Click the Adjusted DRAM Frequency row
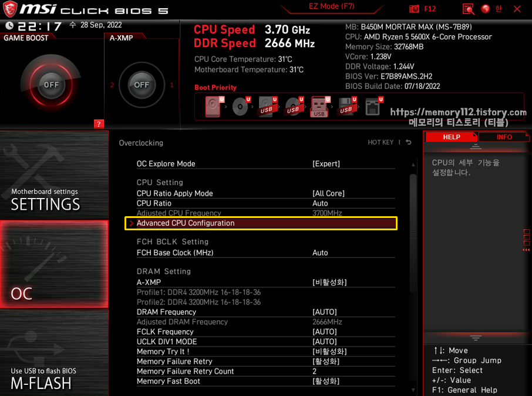532x396 pixels. click(265, 321)
